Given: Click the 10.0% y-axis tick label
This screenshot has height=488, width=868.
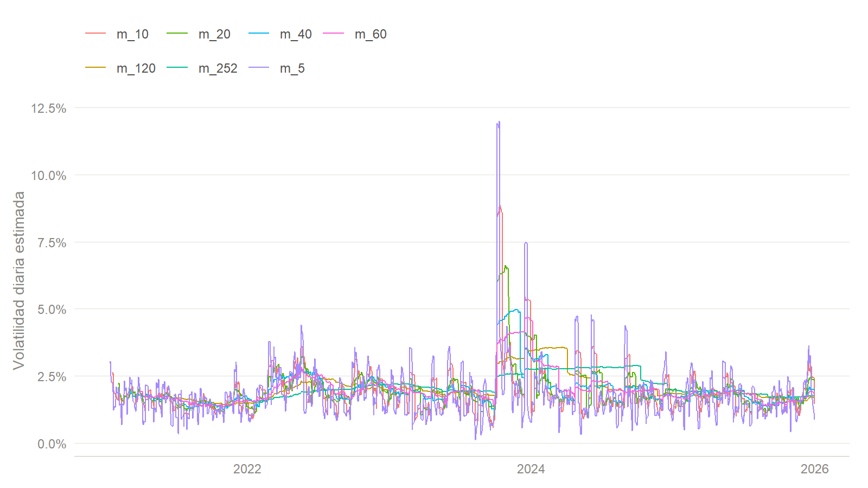Looking at the screenshot, I should [x=49, y=176].
